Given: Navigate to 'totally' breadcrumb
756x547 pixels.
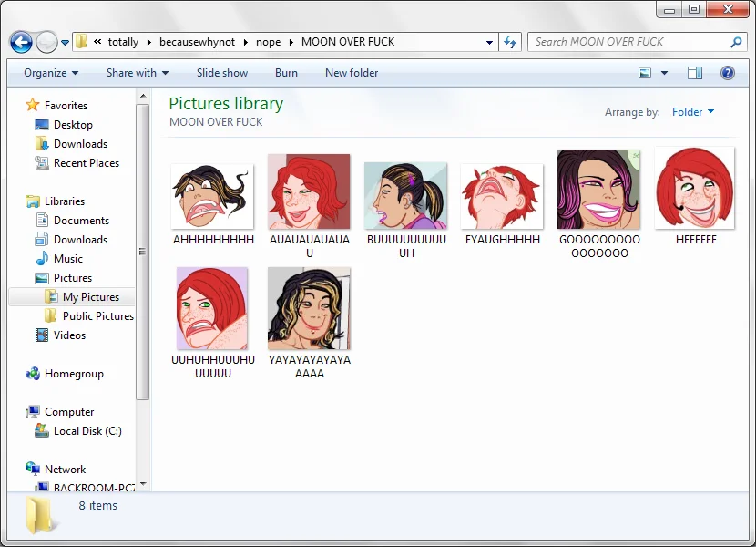Looking at the screenshot, I should point(123,42).
